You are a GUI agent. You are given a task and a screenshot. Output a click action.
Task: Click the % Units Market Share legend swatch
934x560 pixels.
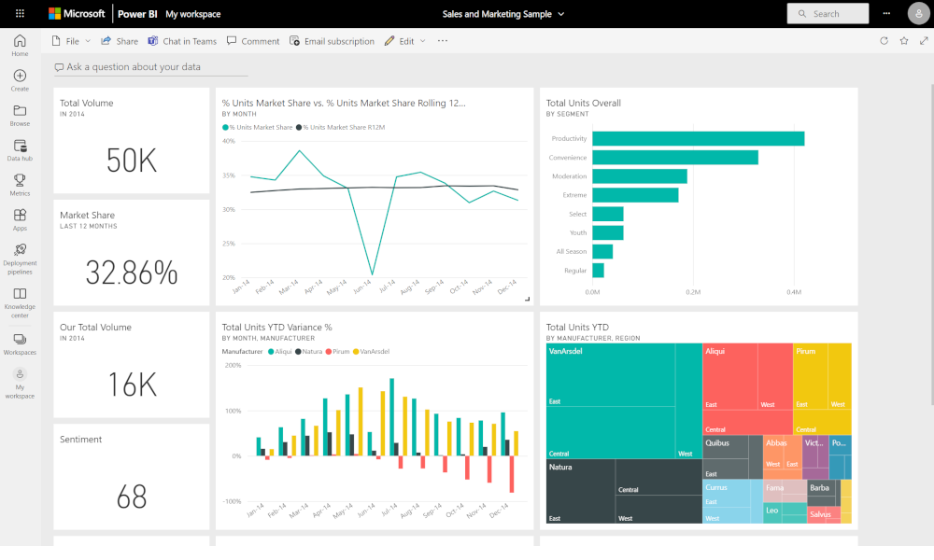pos(225,127)
